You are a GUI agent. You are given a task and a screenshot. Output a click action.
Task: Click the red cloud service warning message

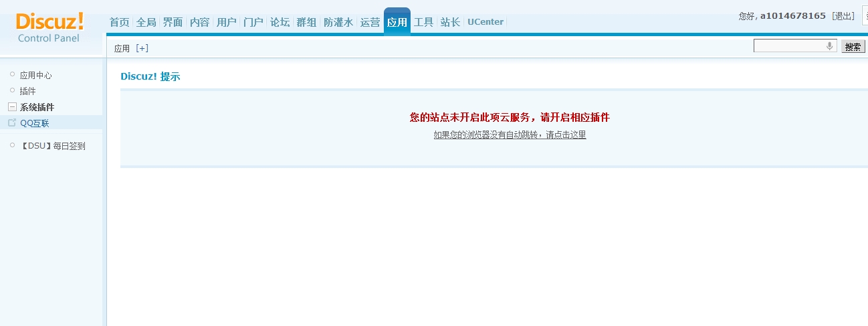(510, 117)
